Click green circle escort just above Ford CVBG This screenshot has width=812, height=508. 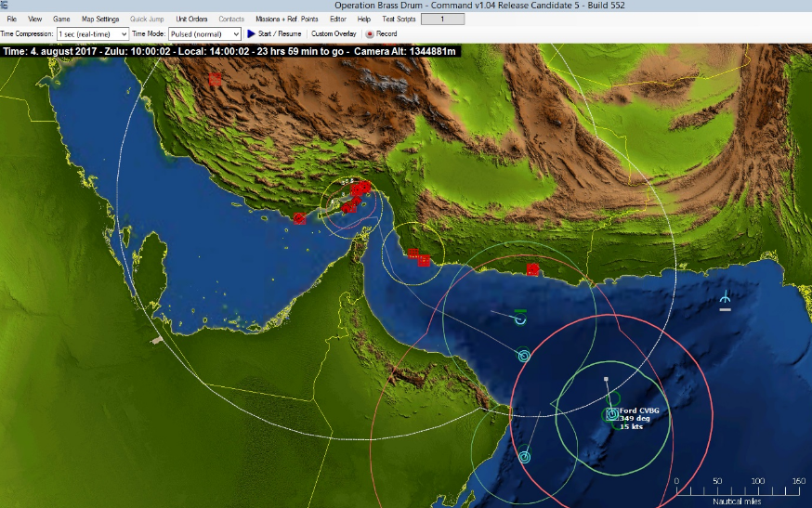point(613,398)
